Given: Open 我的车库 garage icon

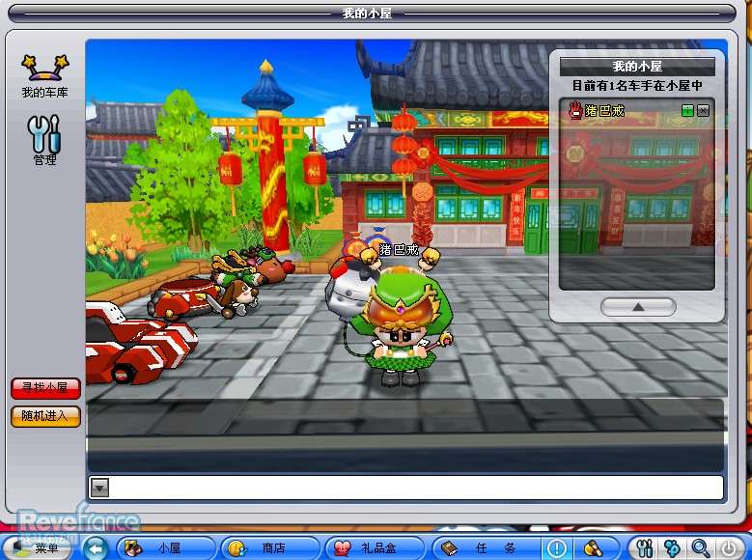Looking at the screenshot, I should (45, 76).
